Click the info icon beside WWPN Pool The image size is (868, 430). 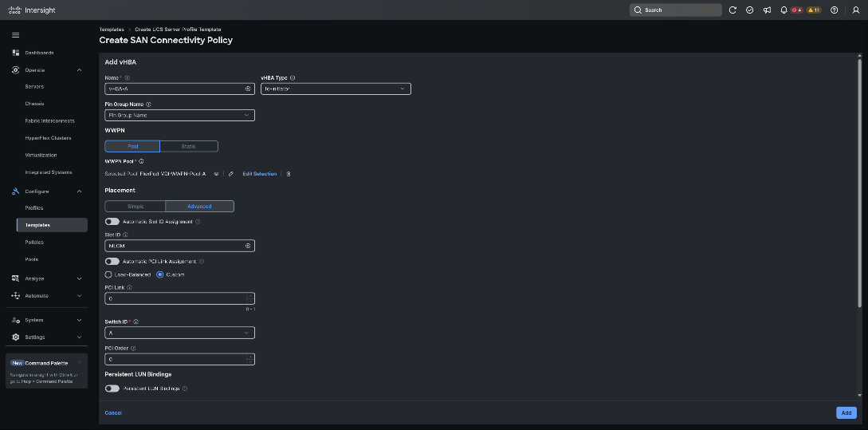point(141,161)
